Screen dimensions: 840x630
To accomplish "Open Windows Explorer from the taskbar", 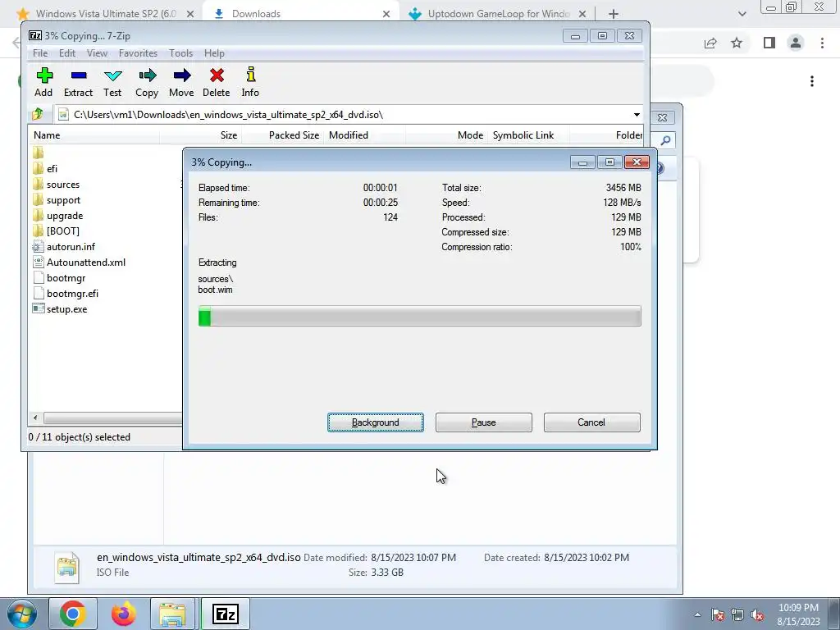I will (x=172, y=614).
